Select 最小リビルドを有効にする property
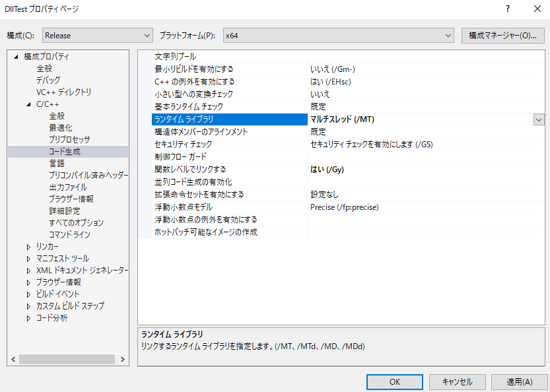 [x=230, y=69]
